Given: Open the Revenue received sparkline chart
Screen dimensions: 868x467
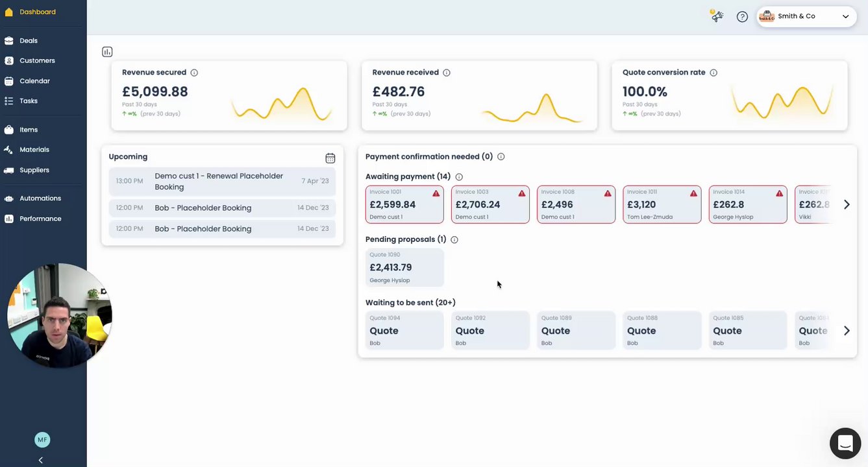Looking at the screenshot, I should tap(532, 107).
